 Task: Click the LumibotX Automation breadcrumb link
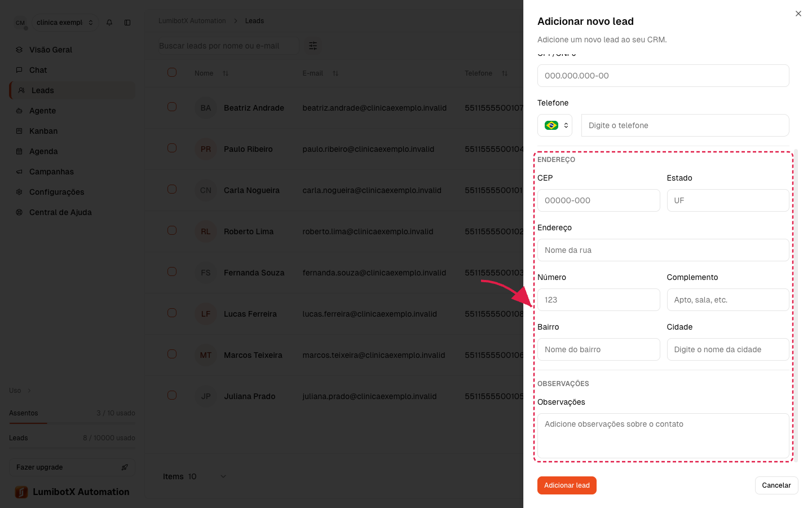point(192,21)
